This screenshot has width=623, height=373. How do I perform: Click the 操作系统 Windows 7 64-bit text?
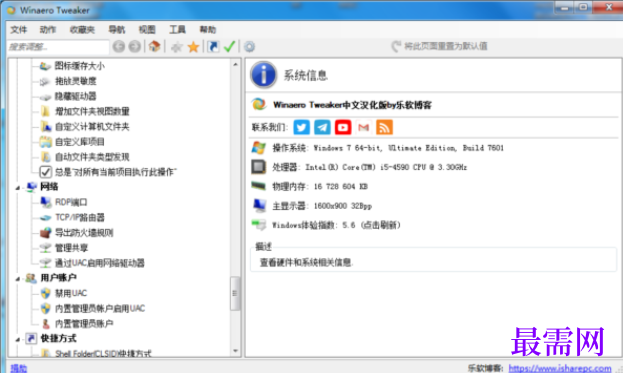pyautogui.click(x=388, y=148)
